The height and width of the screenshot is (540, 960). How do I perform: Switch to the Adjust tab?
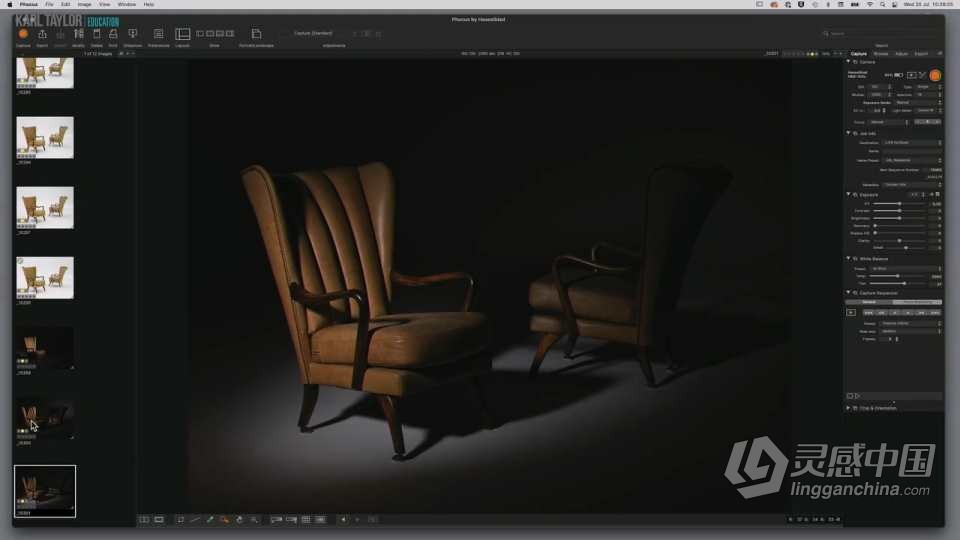902,54
